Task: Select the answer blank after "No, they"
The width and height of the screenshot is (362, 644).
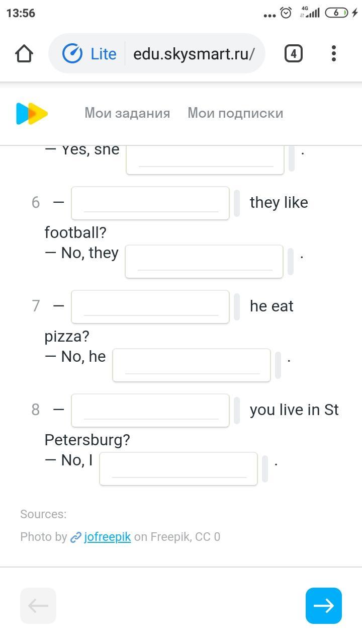Action: 204,262
